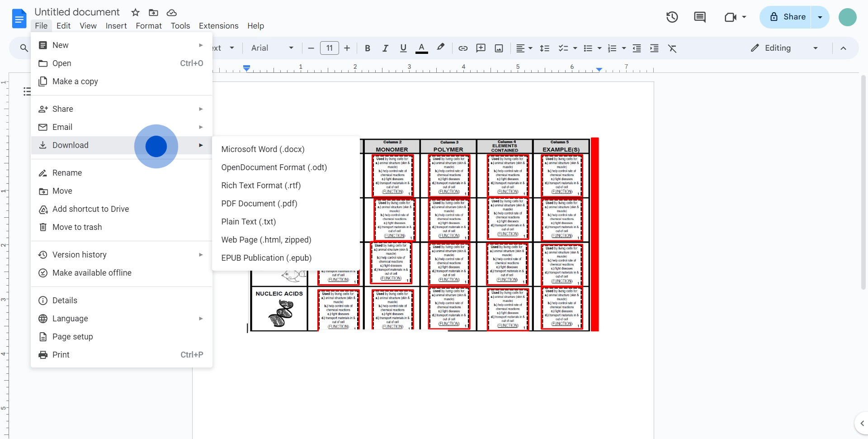Toggle underline formatting
868x439 pixels.
click(x=403, y=48)
